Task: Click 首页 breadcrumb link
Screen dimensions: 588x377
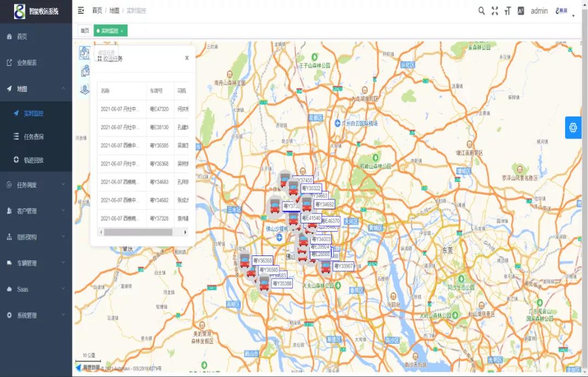Action: [97, 10]
